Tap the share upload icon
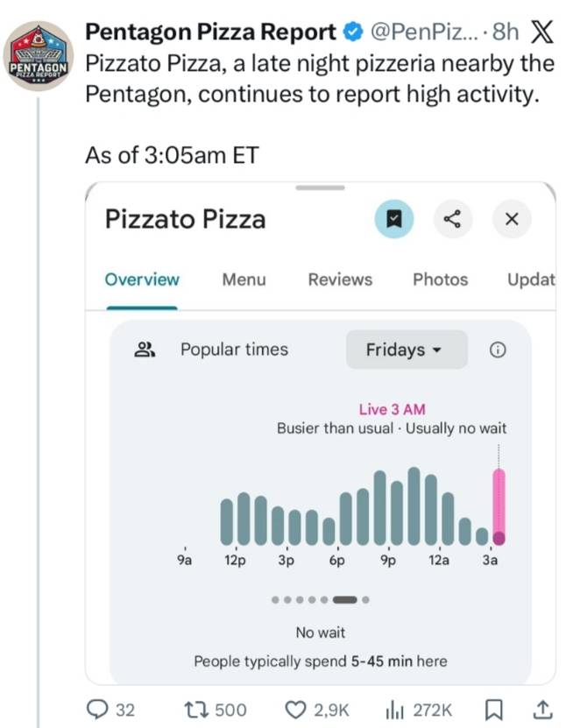 pos(542,708)
